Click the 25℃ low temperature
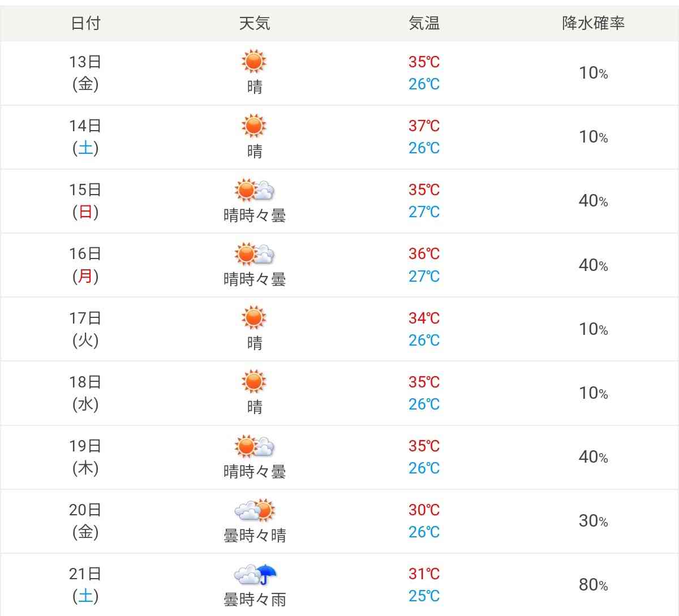 424,596
